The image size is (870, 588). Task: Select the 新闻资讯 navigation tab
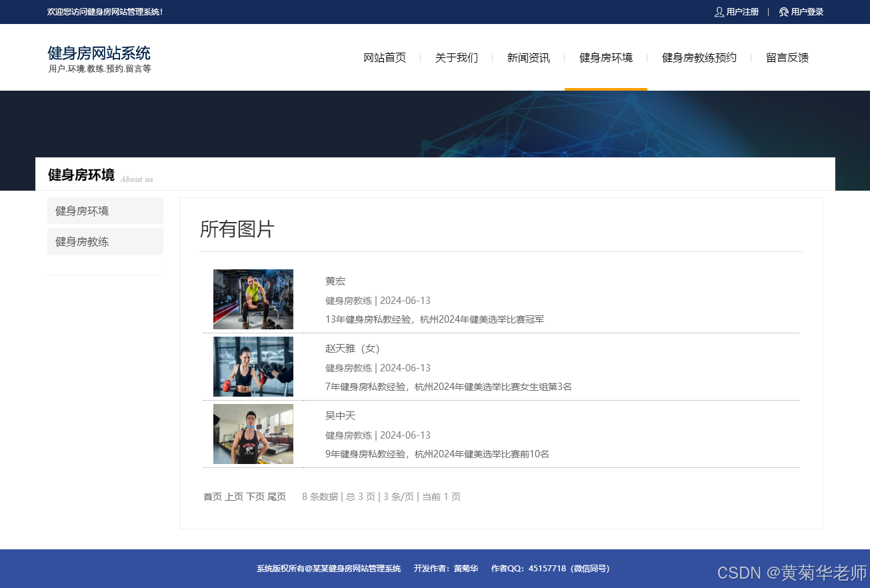[528, 57]
